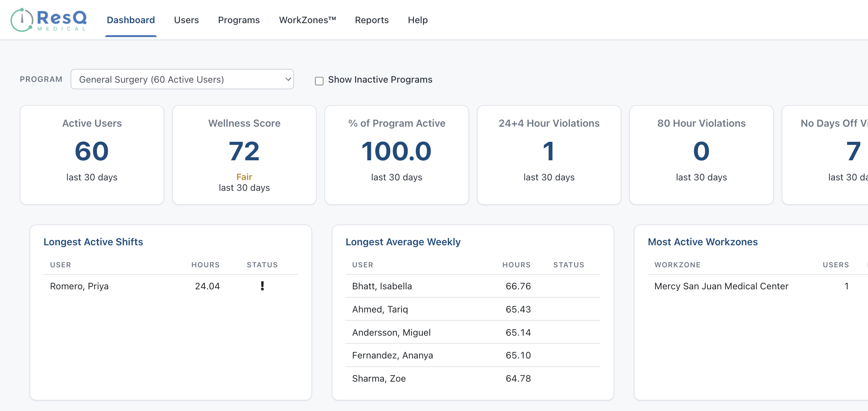The height and width of the screenshot is (411, 868).
Task: Open the Dashboard tab
Action: tap(131, 20)
